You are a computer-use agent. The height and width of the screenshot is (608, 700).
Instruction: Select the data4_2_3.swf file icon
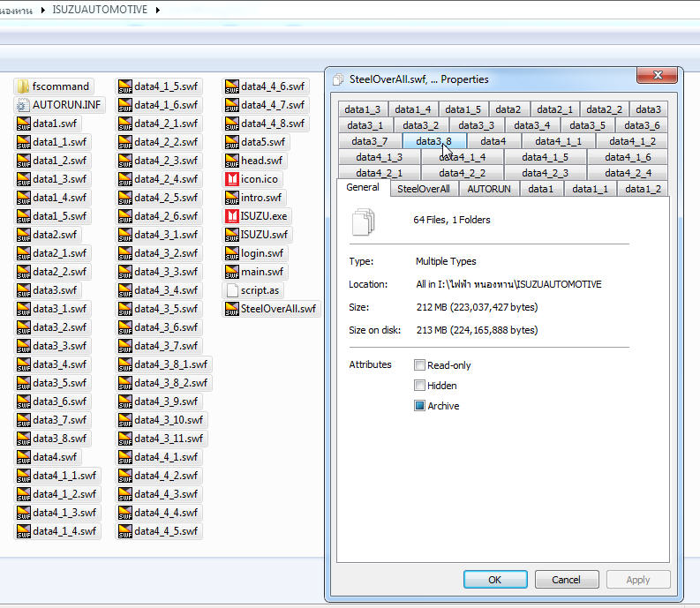click(x=125, y=161)
